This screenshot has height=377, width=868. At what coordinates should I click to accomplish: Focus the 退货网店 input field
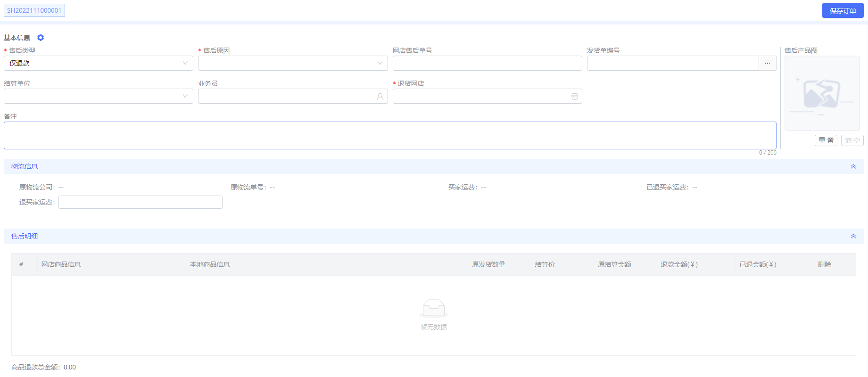click(487, 96)
